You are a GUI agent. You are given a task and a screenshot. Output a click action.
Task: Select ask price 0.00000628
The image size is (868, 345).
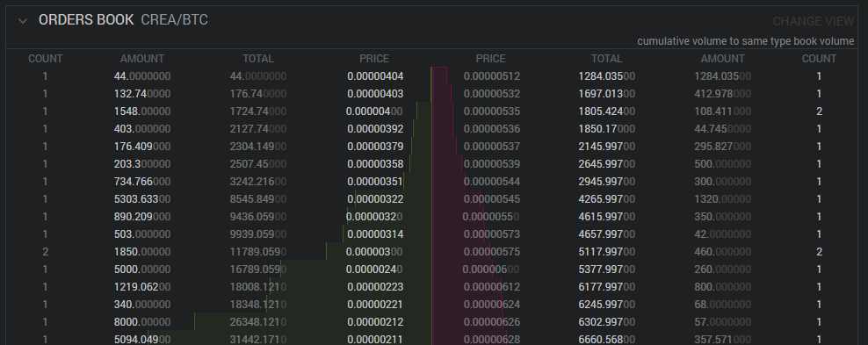(x=492, y=340)
